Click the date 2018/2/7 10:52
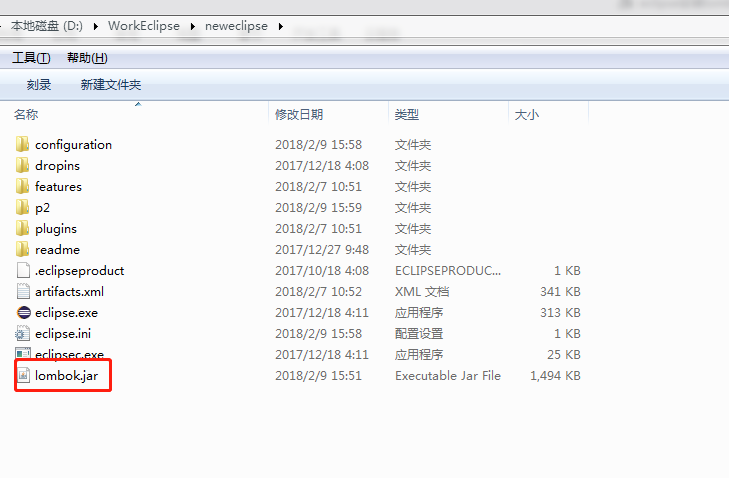This screenshot has width=729, height=478. (x=318, y=292)
